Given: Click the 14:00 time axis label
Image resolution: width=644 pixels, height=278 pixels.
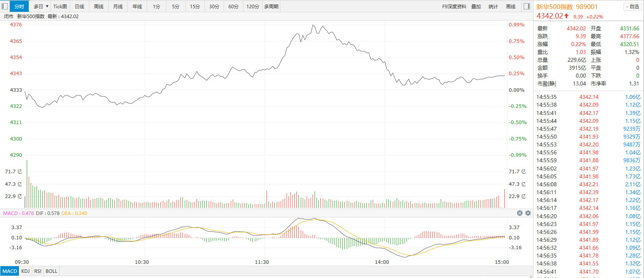Looking at the screenshot, I should 382,262.
